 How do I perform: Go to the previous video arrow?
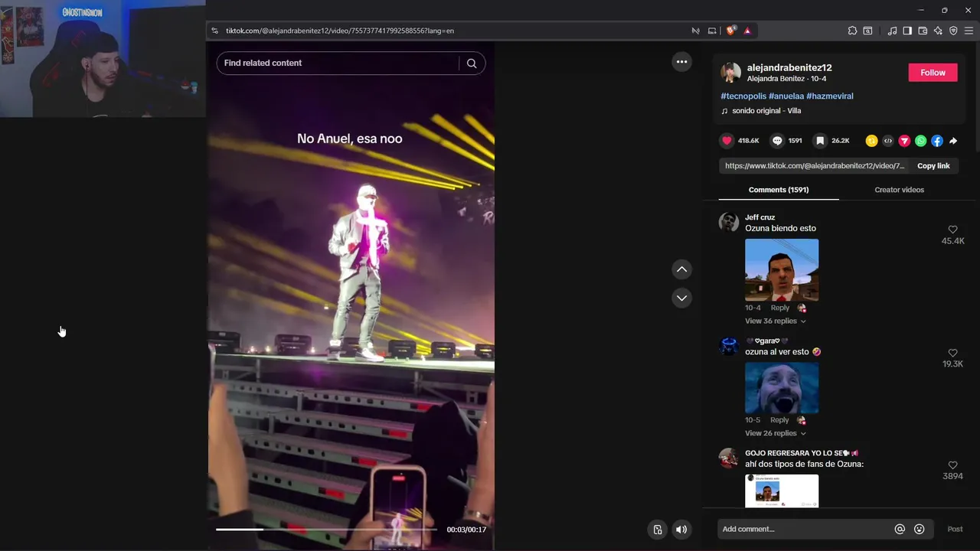(x=681, y=269)
